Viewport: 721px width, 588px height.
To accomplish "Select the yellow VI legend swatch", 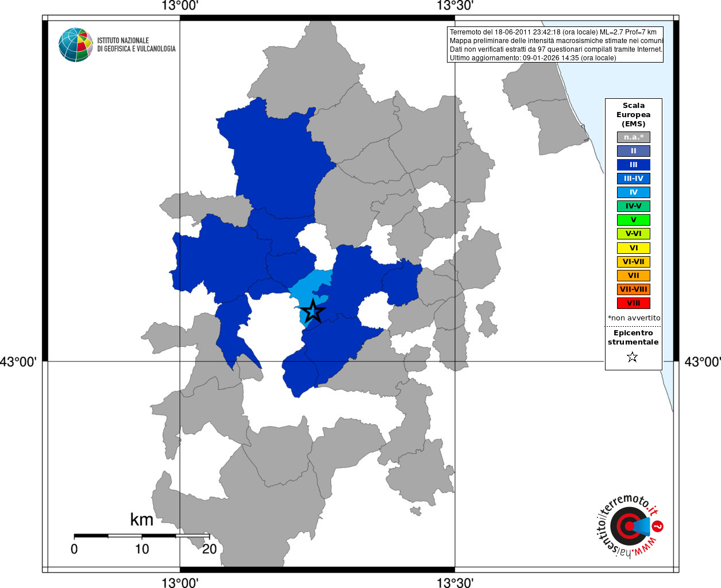I will coord(634,248).
